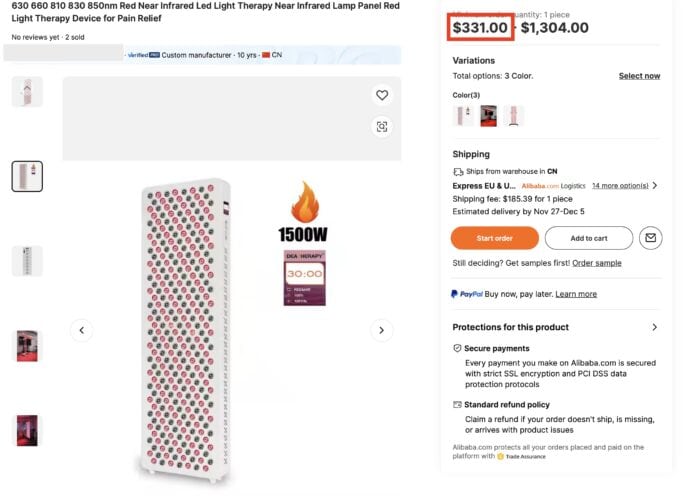Go to the previous product image
Viewport: 694px width, 496px height.
point(82,330)
